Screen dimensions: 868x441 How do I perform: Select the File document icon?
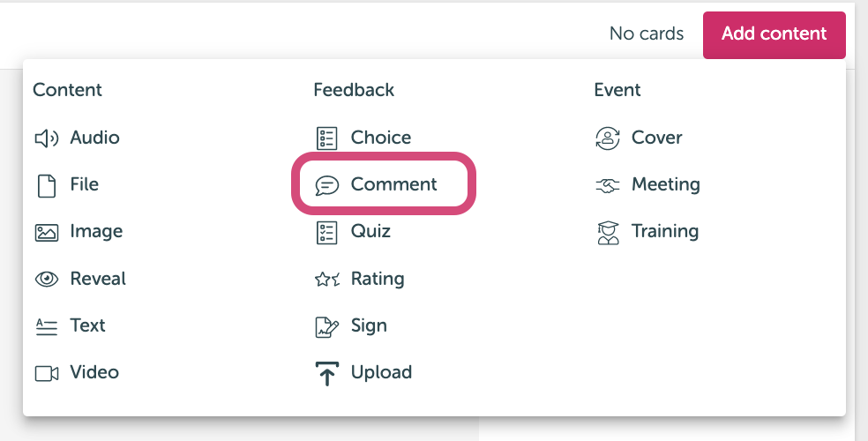pos(47,185)
